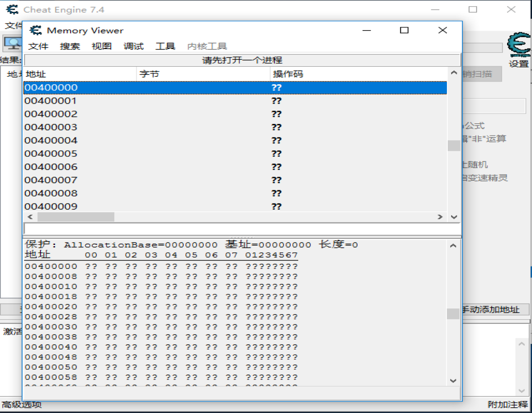The height and width of the screenshot is (413, 532).
Task: Select disassembler row 00400002
Action: 235,114
